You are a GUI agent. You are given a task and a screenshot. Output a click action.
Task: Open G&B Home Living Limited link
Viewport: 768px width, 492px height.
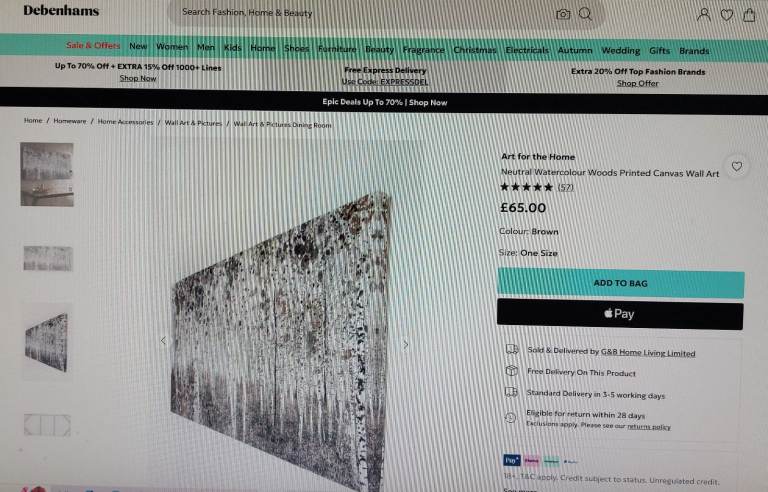(x=648, y=352)
